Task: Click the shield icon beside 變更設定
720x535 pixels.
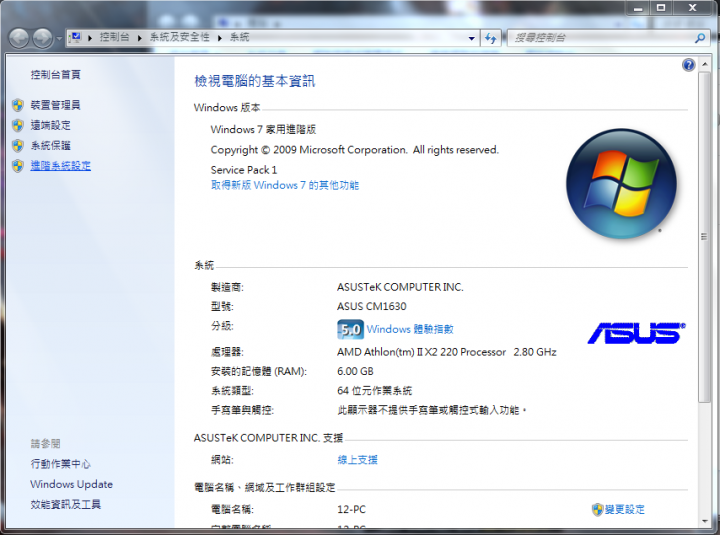Action: click(597, 509)
